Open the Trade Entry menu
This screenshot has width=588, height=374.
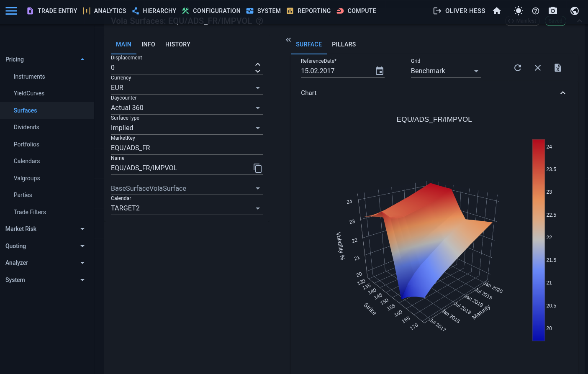[52, 11]
